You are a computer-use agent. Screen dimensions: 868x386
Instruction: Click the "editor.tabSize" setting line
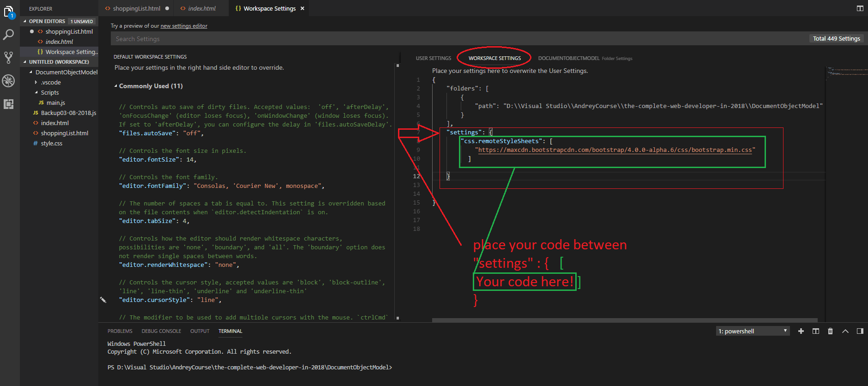click(154, 221)
